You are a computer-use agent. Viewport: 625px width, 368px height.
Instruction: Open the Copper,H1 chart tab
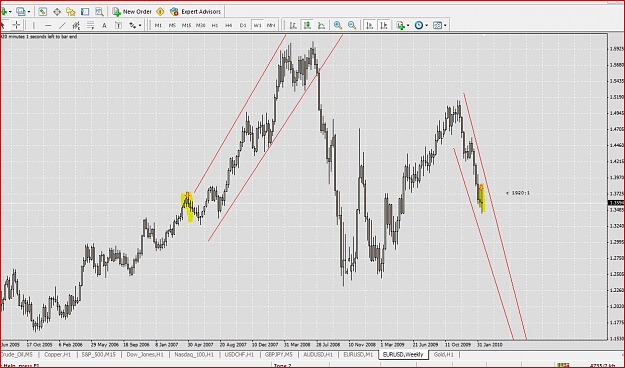point(57,354)
